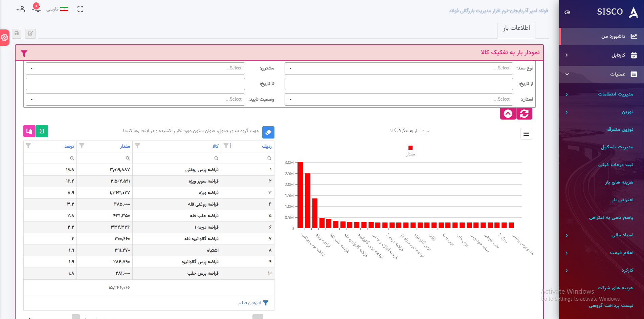Click the ۱۵,۲۴۴,۰۶۶ total value
Screen dimensions: 644x319
pos(119,288)
